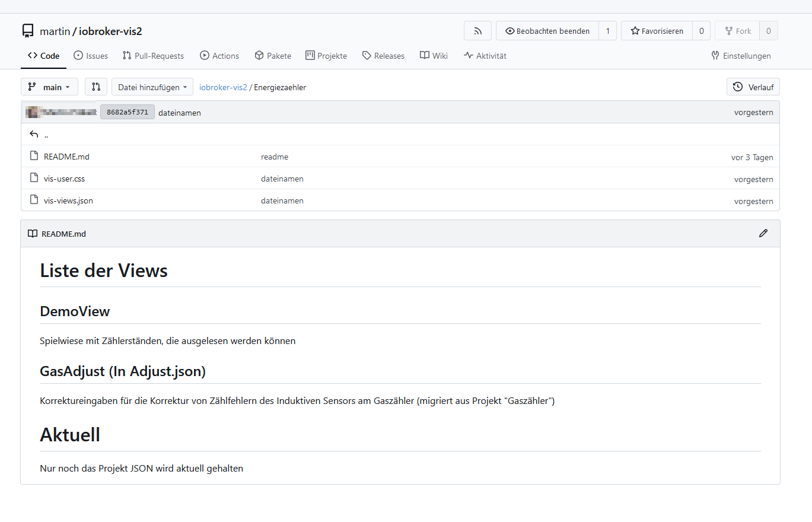Click the compare branches icon button
This screenshot has width=812, height=522.
point(96,87)
